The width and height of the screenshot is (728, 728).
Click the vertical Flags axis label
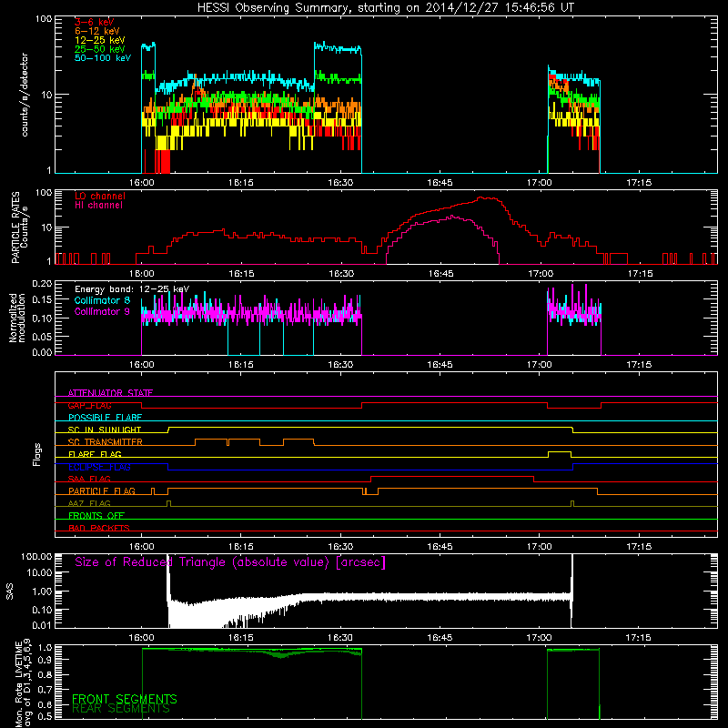(x=37, y=454)
